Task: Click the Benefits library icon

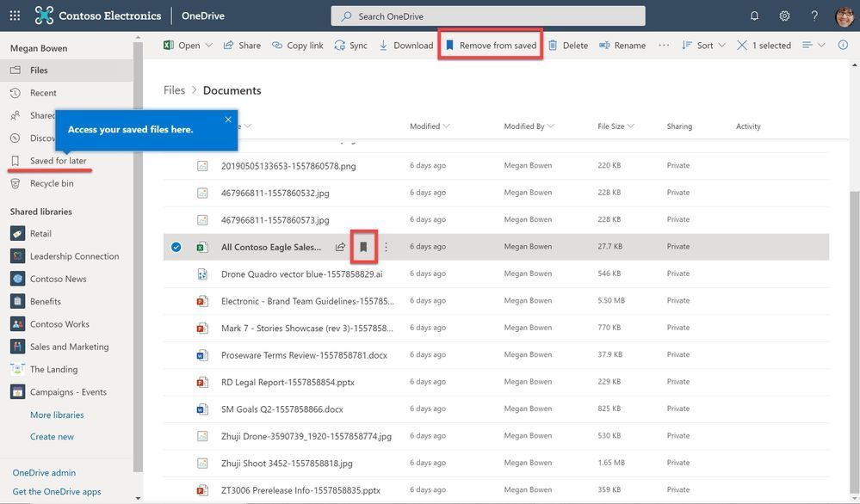Action: (x=17, y=301)
